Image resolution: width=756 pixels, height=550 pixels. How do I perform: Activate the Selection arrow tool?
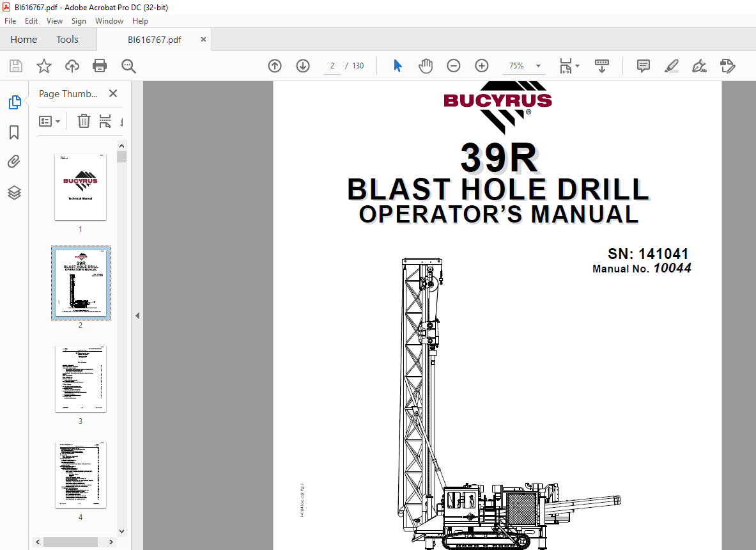click(x=397, y=66)
